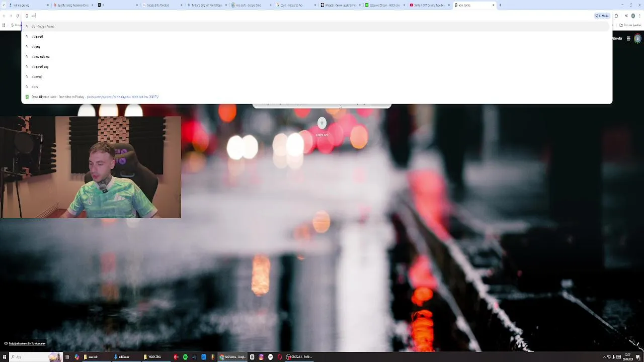Viewport: 644px width, 362px height.
Task: Reload the current page
Action: [x=17, y=16]
